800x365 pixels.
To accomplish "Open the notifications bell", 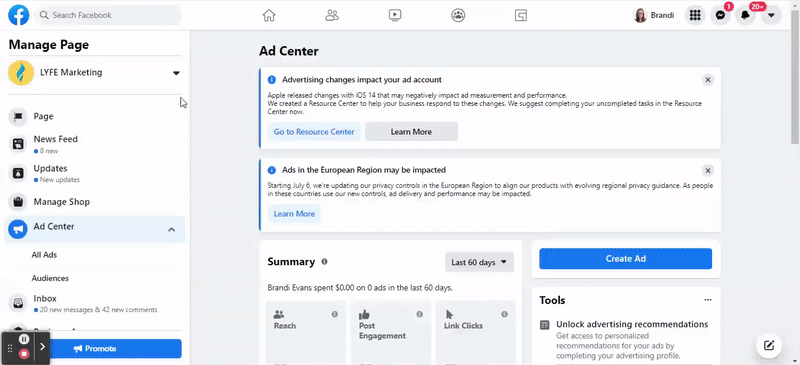I will coord(745,15).
